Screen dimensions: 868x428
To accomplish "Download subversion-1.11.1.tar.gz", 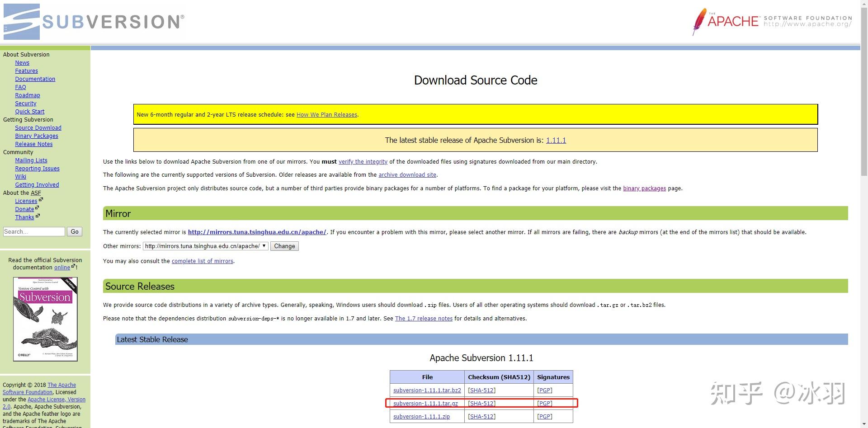I will tap(425, 404).
